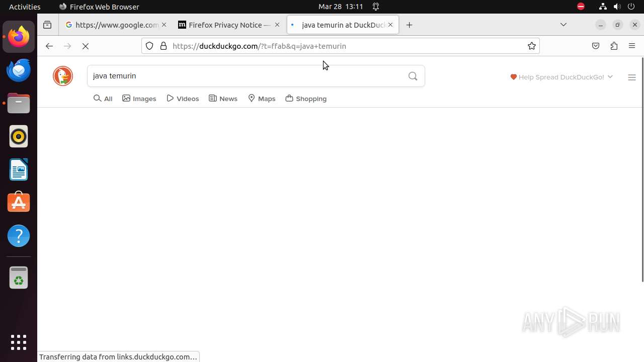Open Trash from the dock

click(19, 278)
